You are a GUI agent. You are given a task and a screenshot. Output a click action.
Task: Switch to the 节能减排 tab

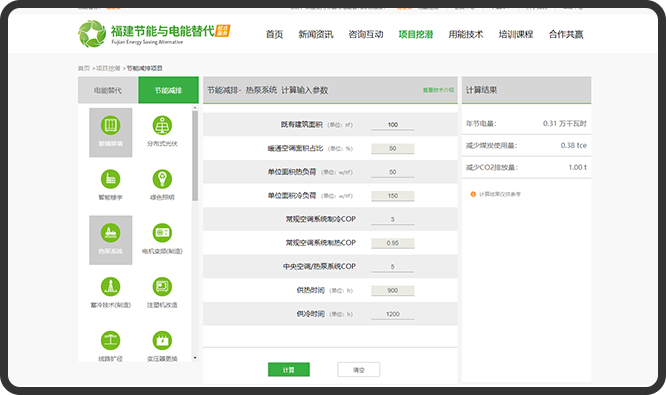[x=168, y=90]
